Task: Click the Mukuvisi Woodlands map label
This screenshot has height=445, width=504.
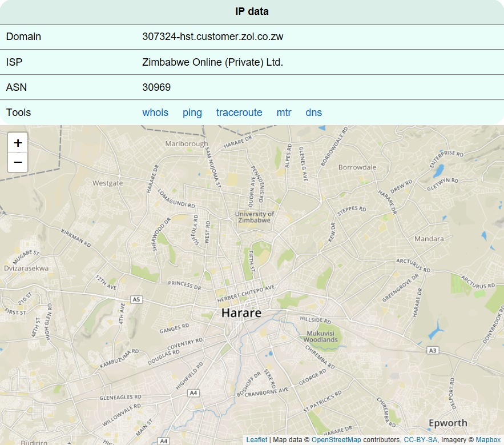Action: (x=320, y=336)
